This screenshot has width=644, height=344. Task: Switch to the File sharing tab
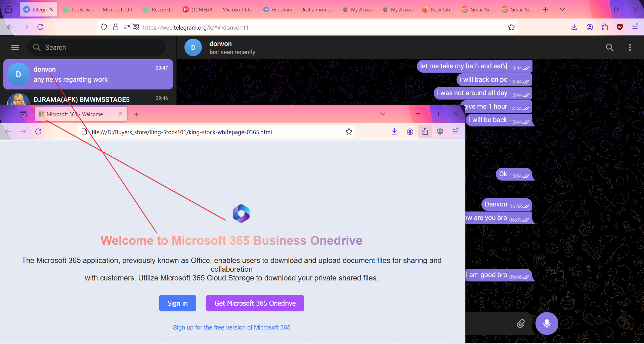(x=278, y=9)
